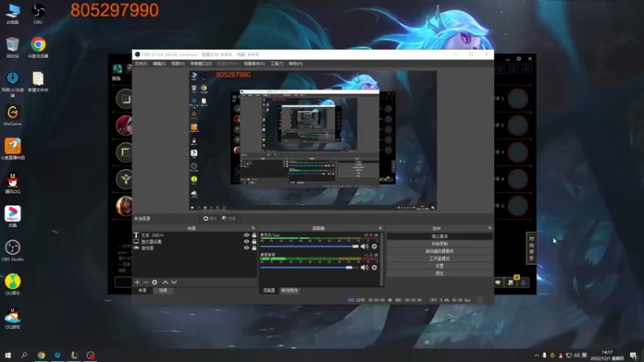Open source properties gear in sources toolbar
644x362 pixels.
[x=155, y=282]
